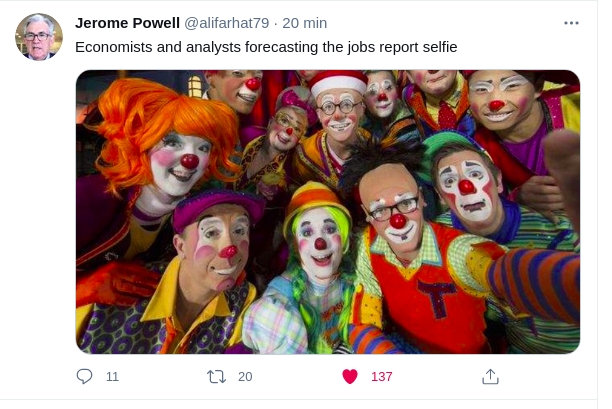Open the Jerome Powell display name link

[128, 23]
